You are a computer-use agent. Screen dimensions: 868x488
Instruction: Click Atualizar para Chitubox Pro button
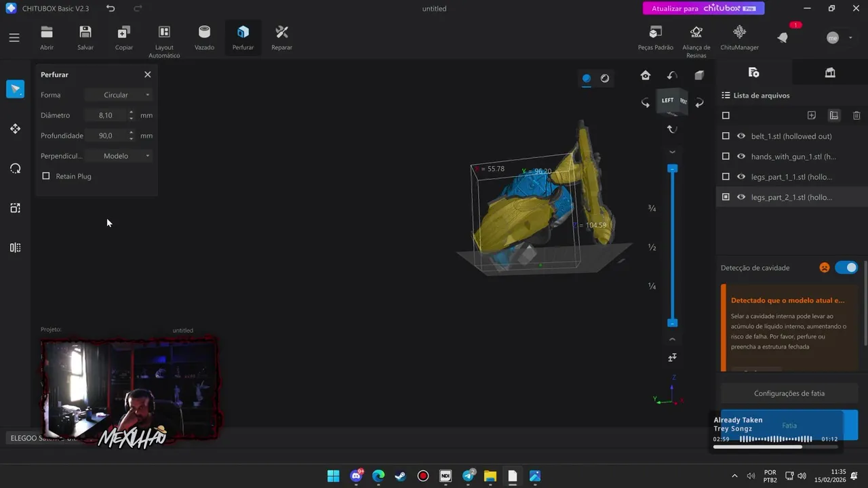click(x=703, y=8)
